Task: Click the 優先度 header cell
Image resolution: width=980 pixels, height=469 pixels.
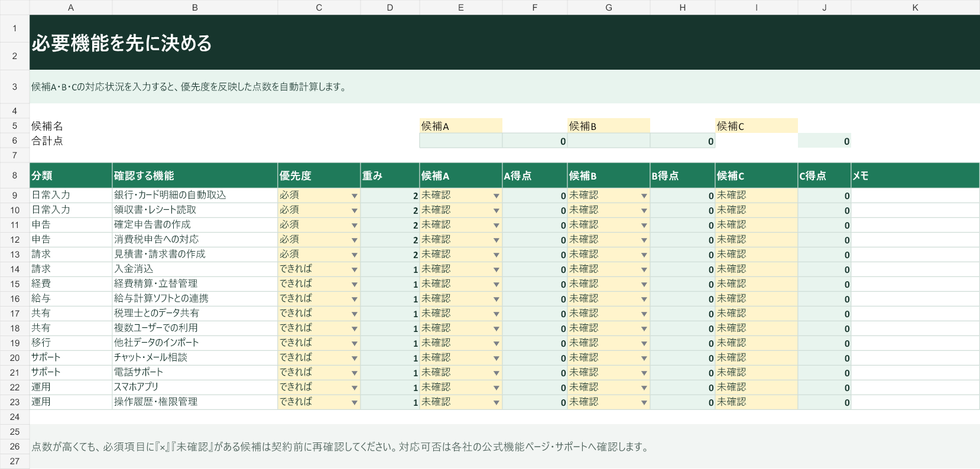Action: coord(319,175)
